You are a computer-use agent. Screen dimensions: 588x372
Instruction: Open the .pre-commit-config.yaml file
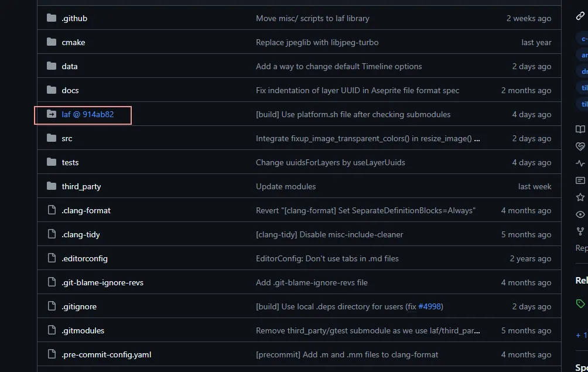tap(107, 354)
